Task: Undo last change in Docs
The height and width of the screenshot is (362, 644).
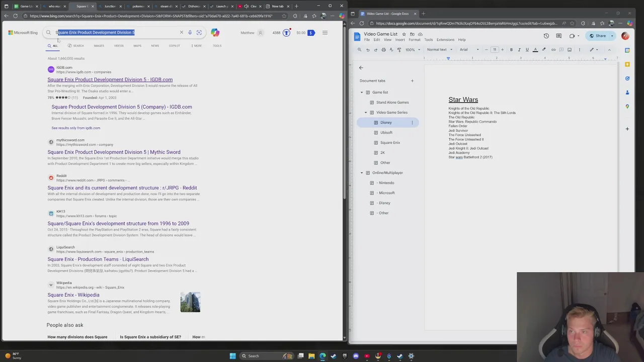Action: (x=368, y=50)
